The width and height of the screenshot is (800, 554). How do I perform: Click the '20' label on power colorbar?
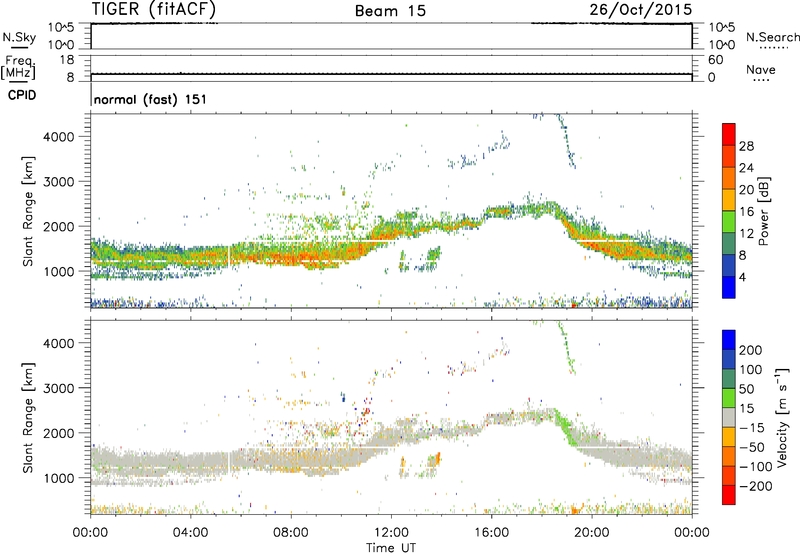click(746, 190)
